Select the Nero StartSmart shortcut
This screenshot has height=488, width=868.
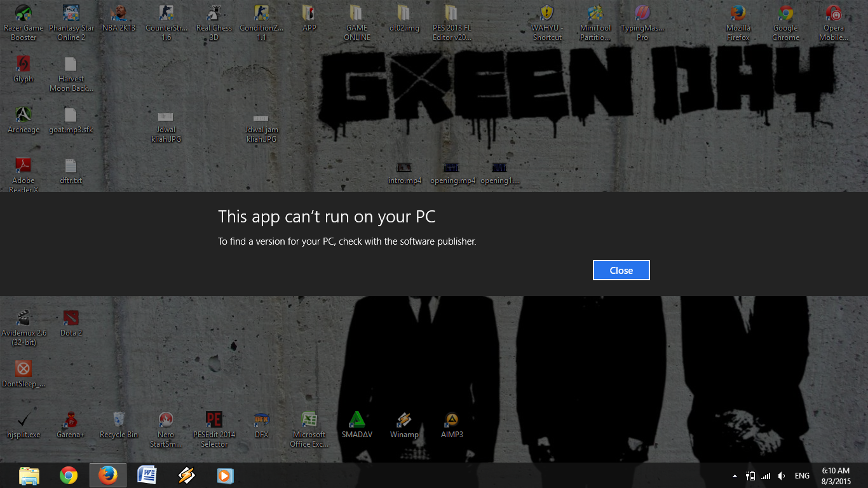(x=166, y=430)
